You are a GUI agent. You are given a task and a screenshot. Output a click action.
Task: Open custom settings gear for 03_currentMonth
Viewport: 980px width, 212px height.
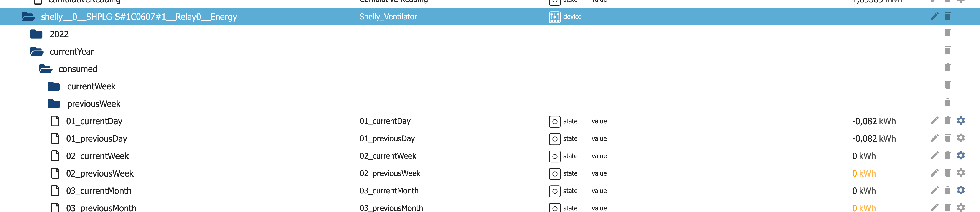(961, 190)
